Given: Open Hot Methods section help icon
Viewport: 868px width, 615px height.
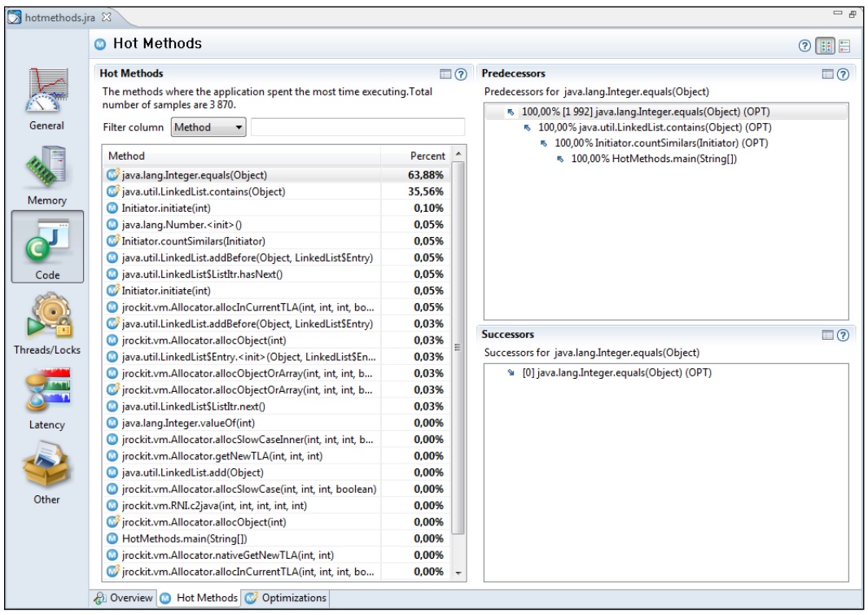Looking at the screenshot, I should click(461, 73).
